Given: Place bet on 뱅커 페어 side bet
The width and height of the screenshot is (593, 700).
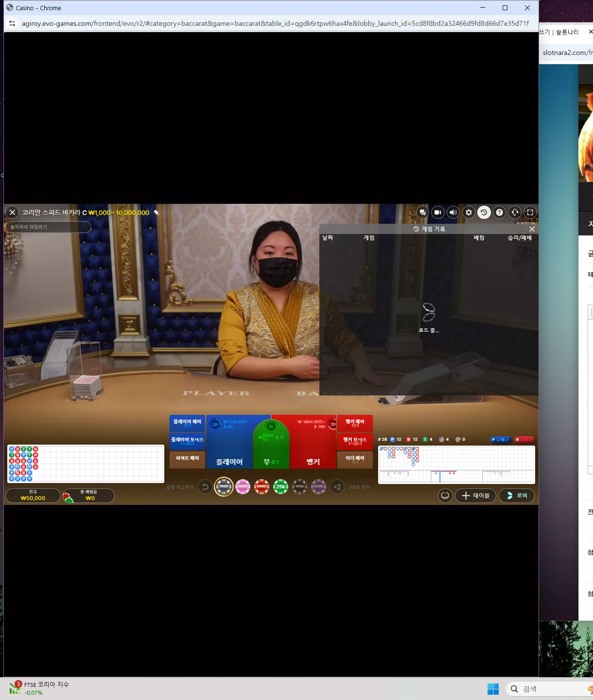Looking at the screenshot, I should pos(355,423).
